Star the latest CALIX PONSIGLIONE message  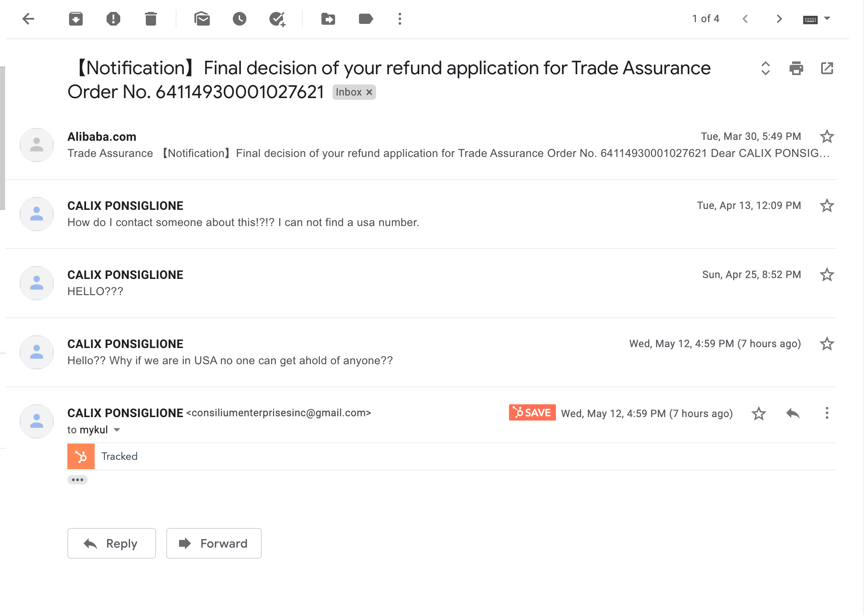[x=758, y=413]
